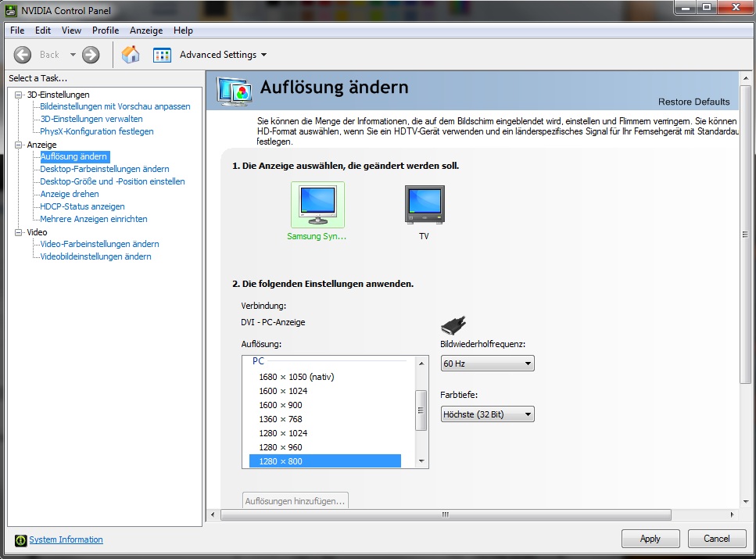
Task: Click the DVI connector icon
Action: 453,325
